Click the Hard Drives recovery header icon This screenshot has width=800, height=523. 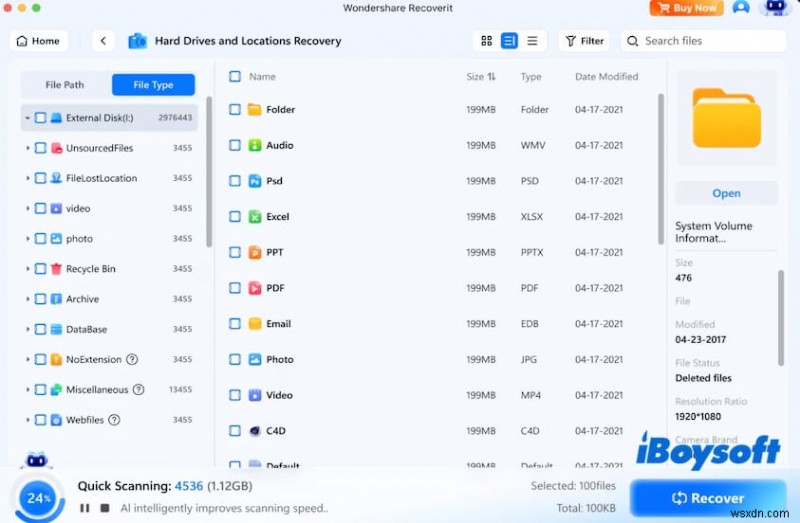tap(137, 41)
